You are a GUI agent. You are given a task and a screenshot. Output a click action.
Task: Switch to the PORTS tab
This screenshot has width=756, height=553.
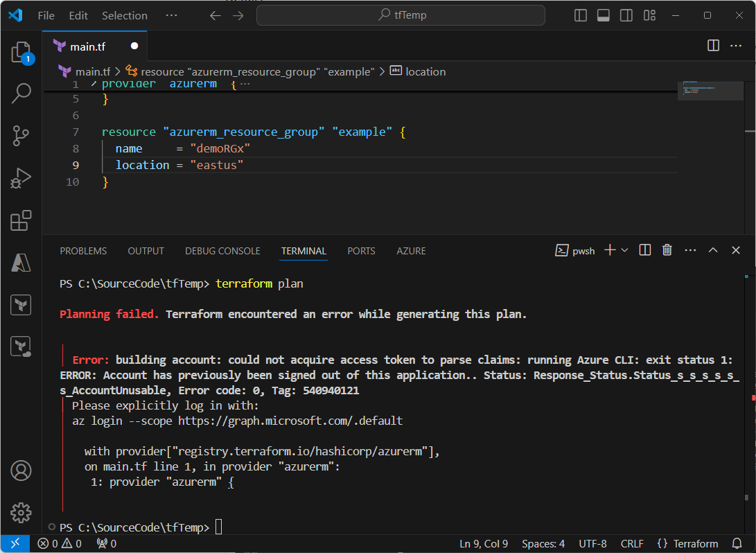point(361,251)
